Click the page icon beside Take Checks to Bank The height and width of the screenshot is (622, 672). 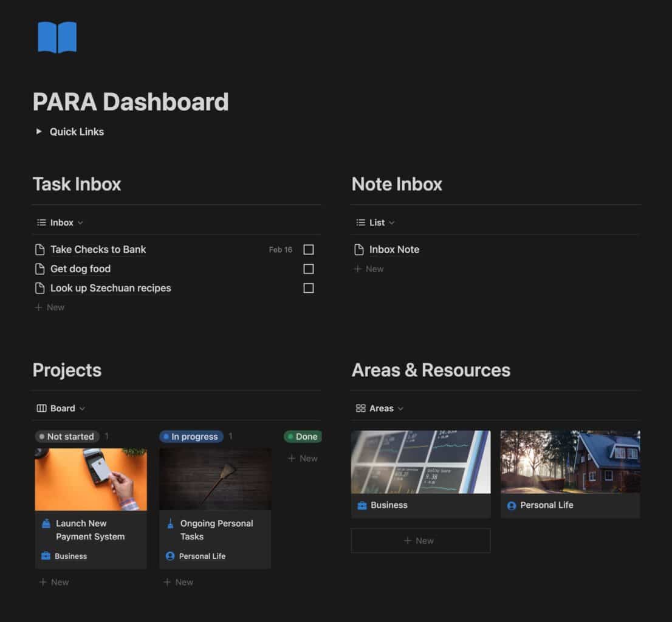tap(40, 250)
